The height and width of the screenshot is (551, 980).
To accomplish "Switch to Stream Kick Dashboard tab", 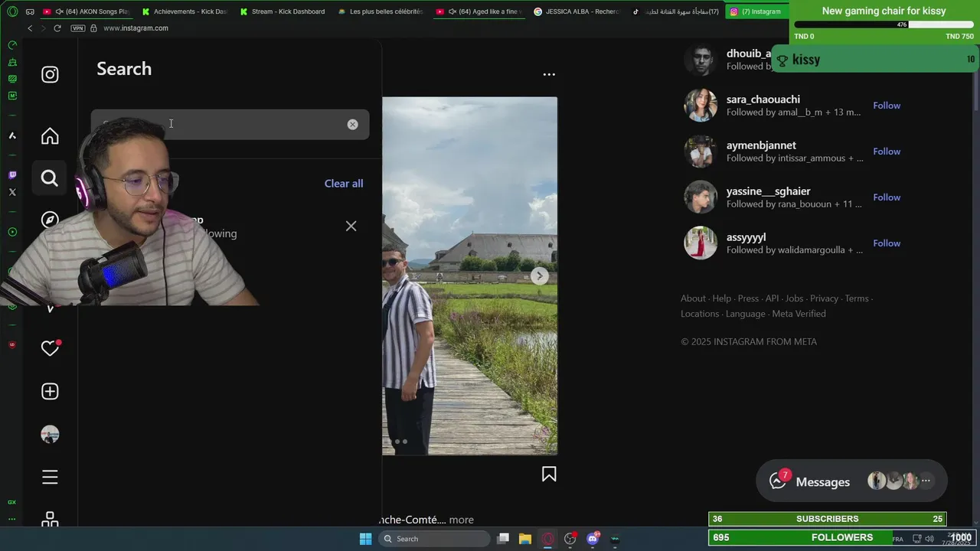I will point(283,11).
